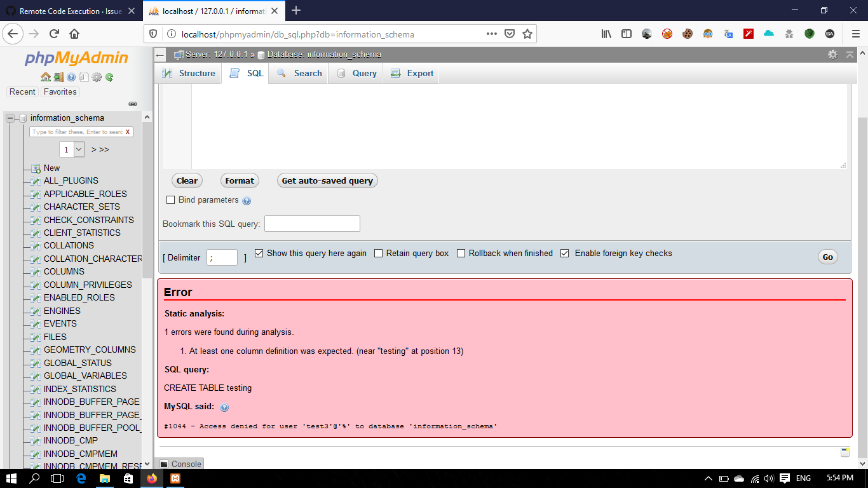Click the Bookmark this SQL query field
Screen dimensions: 868x488
(312, 223)
